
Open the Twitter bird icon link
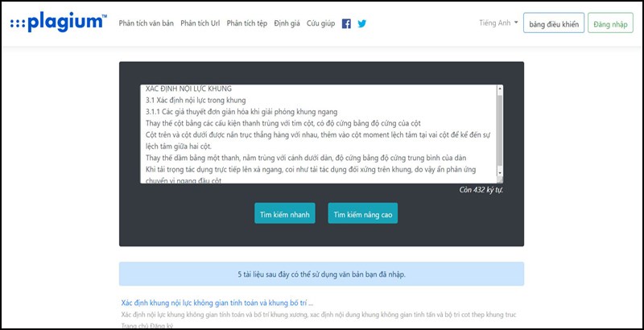[361, 24]
